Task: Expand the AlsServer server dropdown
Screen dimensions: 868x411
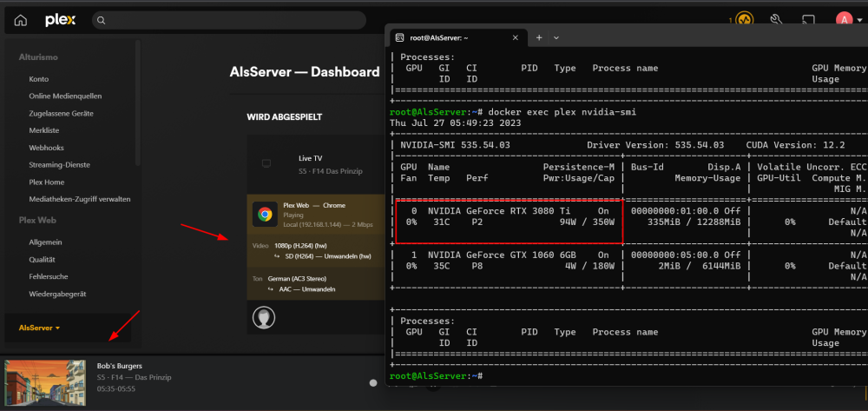Action: (39, 328)
